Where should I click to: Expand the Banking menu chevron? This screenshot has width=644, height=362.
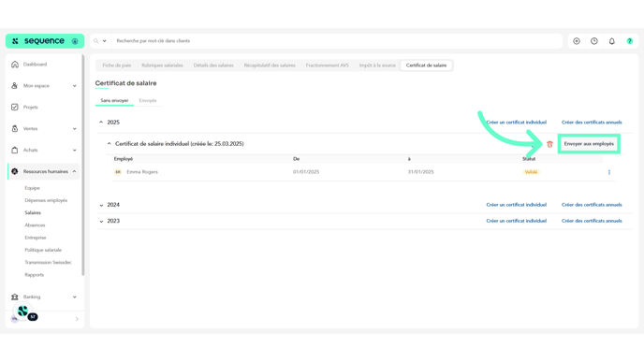[74, 297]
